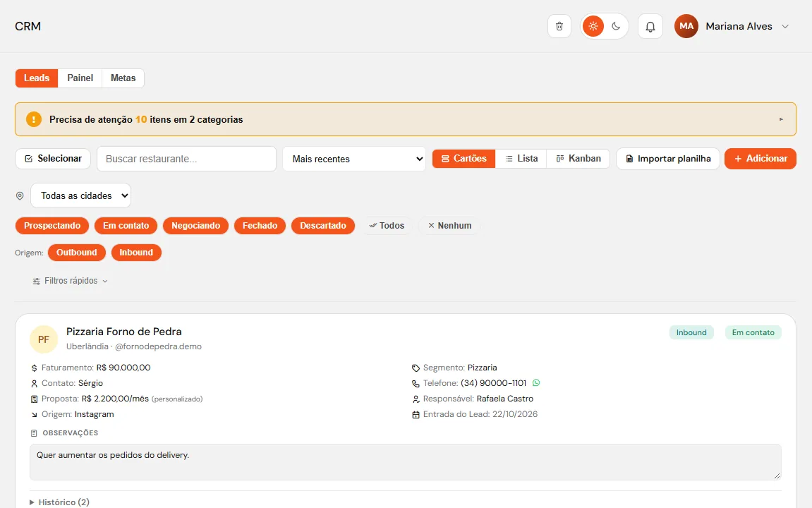Click the Em contato badge on Pizzaria card
Viewport: 812px width, 508px height.
[753, 332]
